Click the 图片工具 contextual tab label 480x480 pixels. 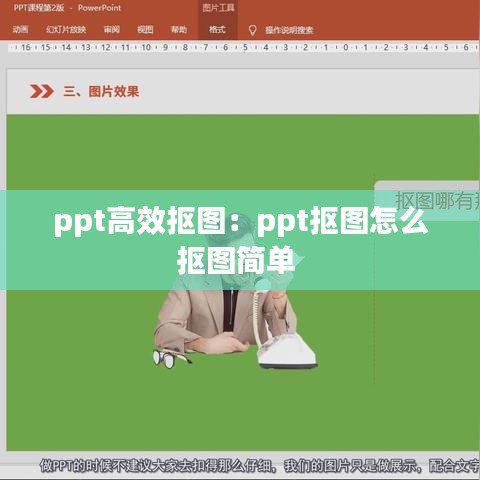[x=218, y=8]
